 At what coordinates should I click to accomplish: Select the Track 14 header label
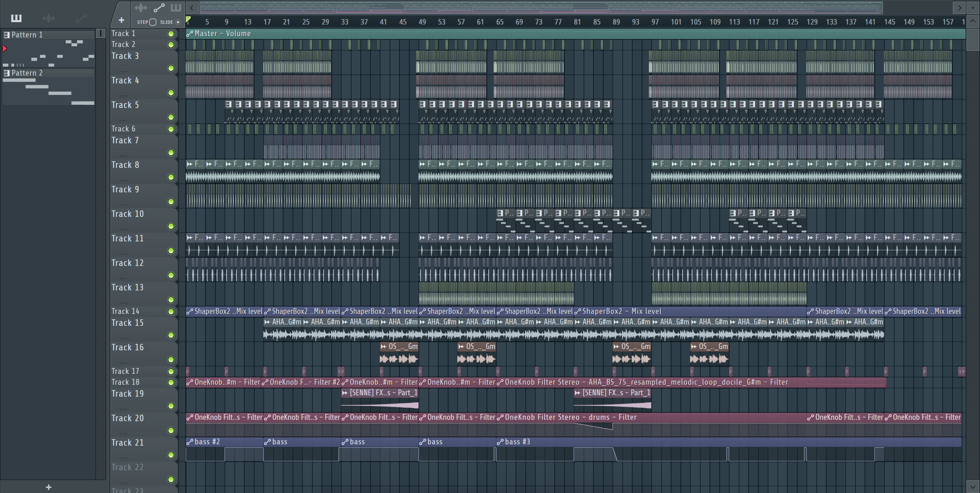coord(126,312)
